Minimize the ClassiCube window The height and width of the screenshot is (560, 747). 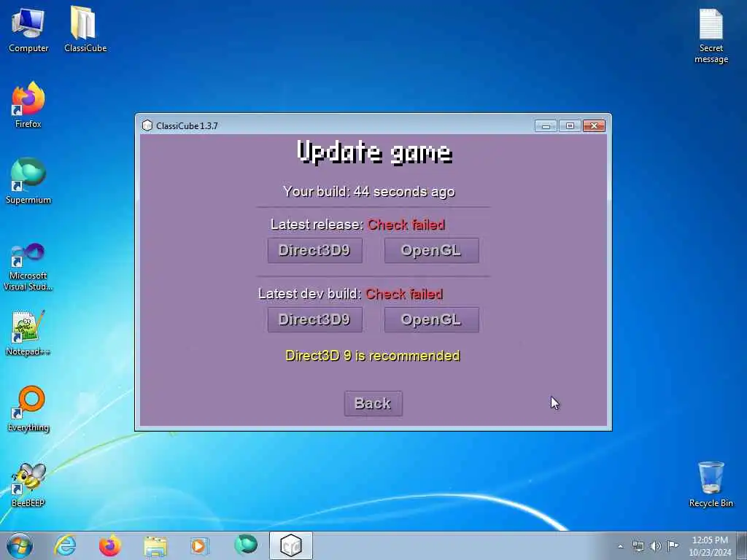(x=546, y=125)
